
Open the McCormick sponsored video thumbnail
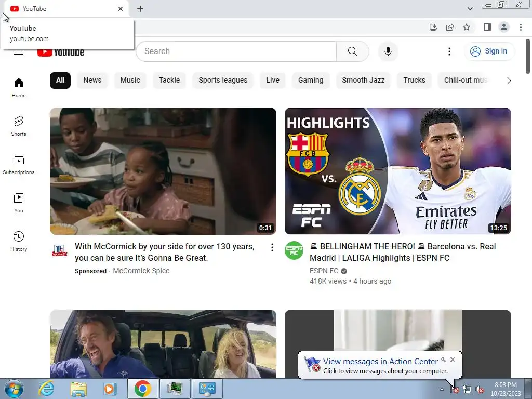click(163, 171)
